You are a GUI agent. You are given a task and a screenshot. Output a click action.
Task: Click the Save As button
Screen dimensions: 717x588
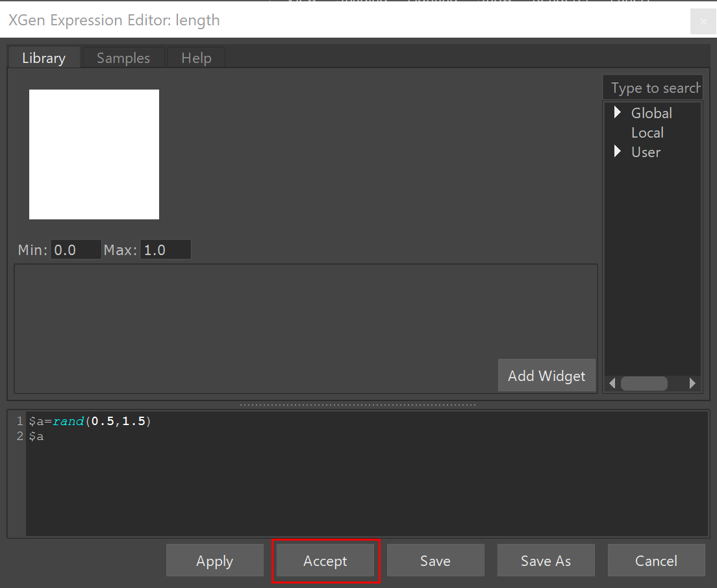click(546, 560)
